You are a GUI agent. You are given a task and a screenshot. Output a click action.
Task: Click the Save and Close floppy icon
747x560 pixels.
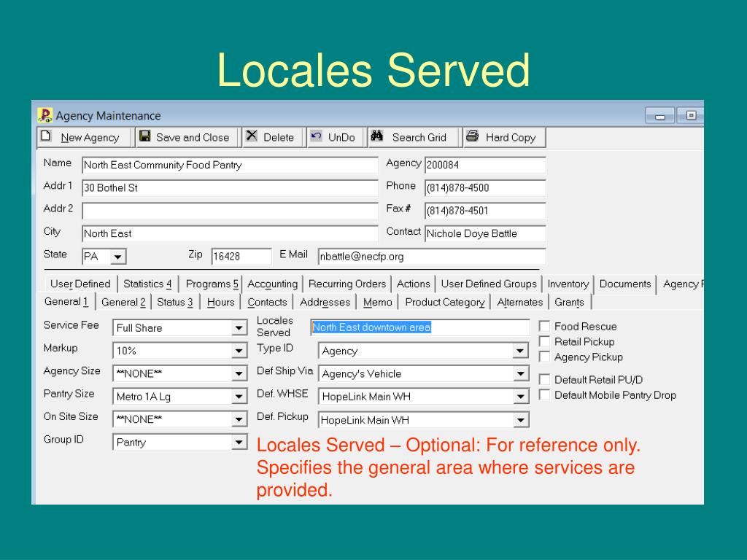(145, 136)
